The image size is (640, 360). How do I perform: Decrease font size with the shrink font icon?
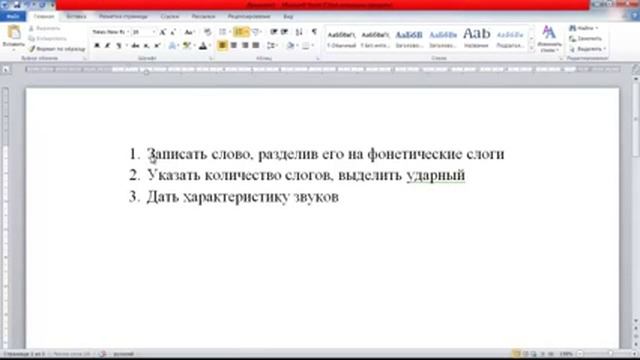click(173, 32)
